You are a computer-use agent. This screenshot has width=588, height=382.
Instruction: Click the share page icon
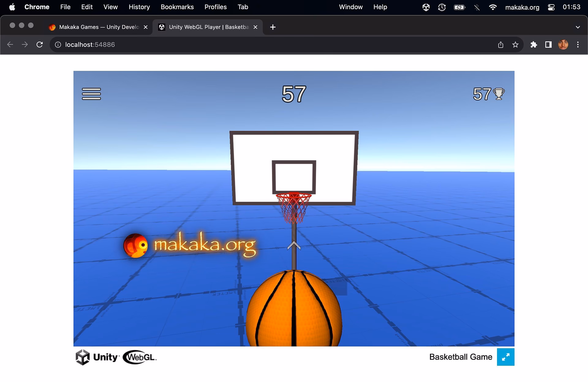click(501, 44)
